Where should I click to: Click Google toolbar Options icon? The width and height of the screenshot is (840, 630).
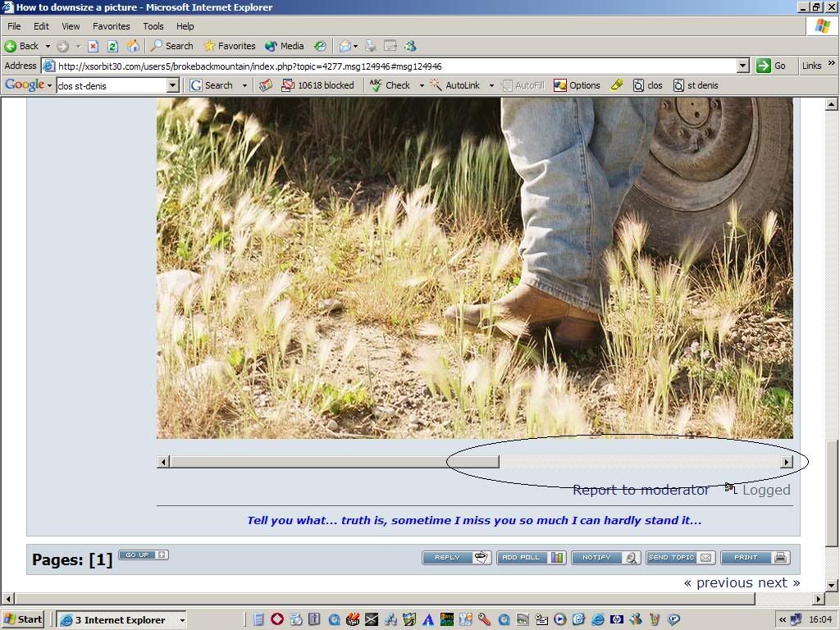click(577, 85)
